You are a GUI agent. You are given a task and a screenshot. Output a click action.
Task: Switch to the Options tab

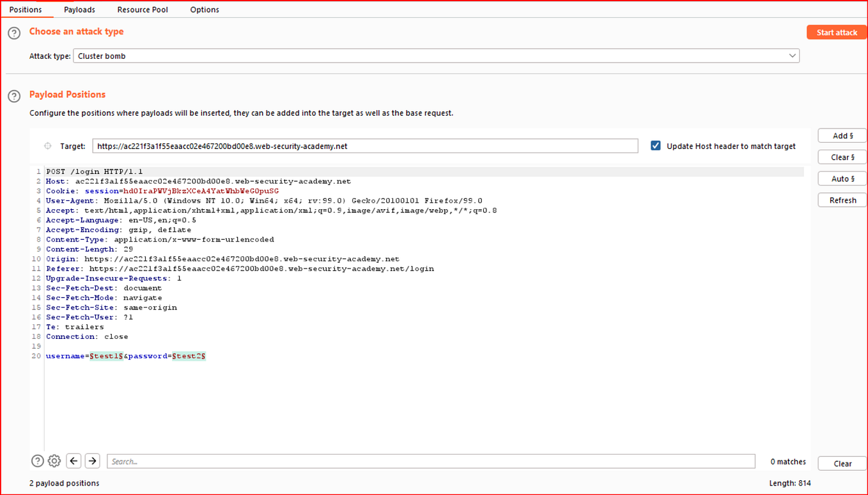tap(204, 9)
